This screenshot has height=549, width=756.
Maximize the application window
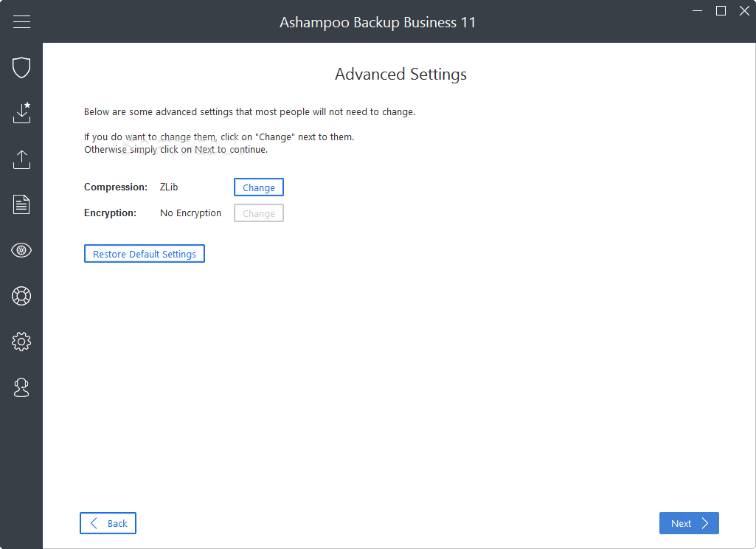(x=721, y=10)
